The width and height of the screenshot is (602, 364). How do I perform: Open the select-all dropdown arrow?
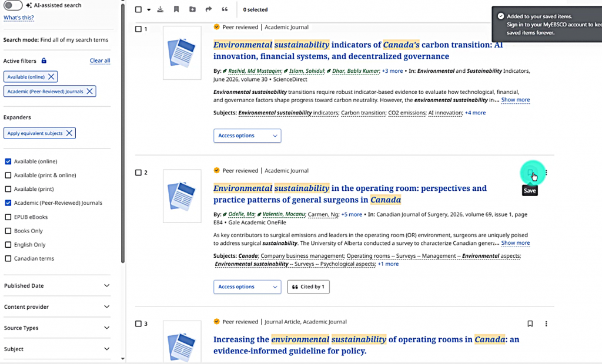tap(149, 9)
